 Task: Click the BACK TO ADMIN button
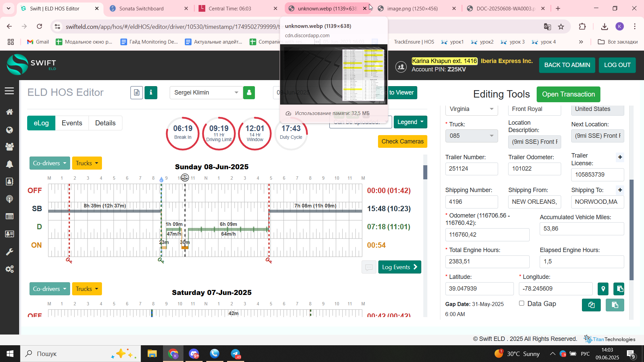click(567, 65)
